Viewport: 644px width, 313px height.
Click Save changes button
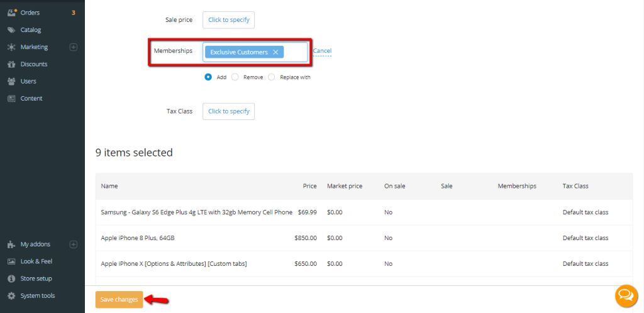point(119,299)
